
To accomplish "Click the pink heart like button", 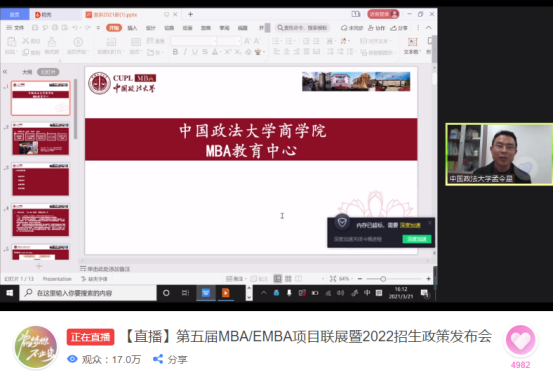I will [520, 340].
